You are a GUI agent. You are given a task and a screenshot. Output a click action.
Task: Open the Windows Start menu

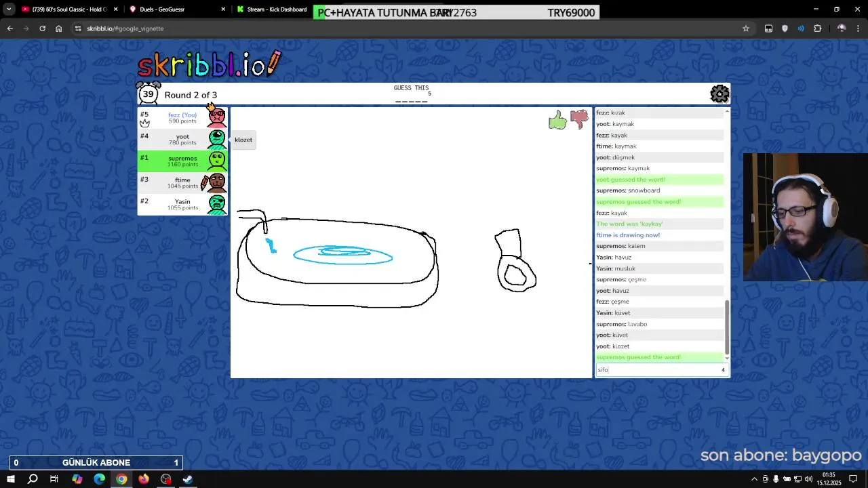(x=10, y=479)
